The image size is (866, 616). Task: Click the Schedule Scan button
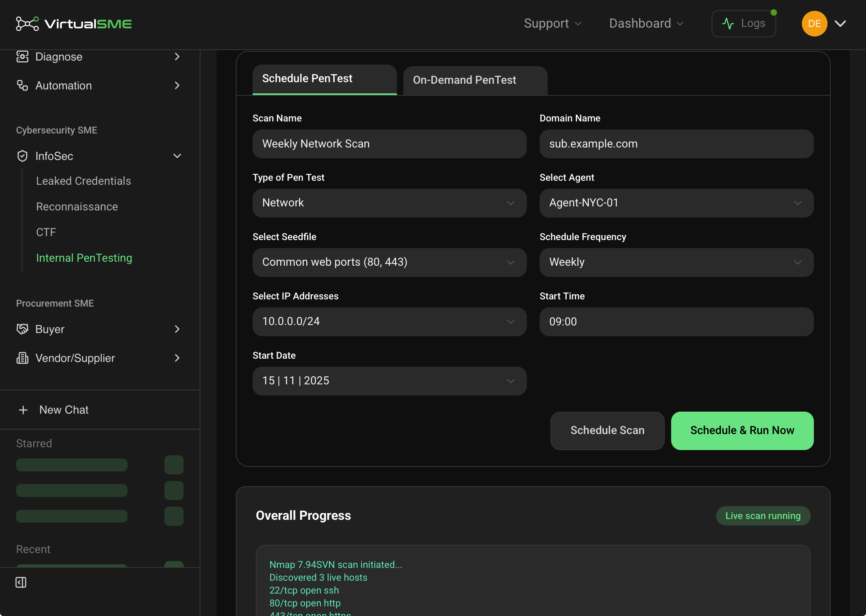point(607,431)
